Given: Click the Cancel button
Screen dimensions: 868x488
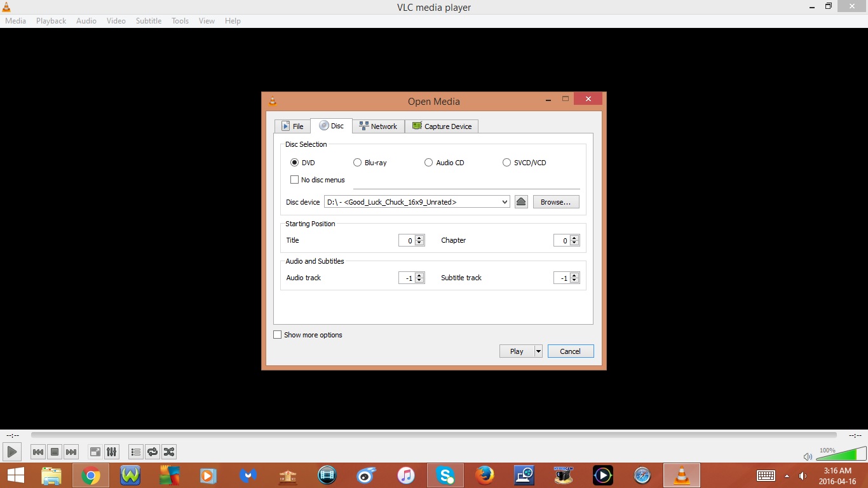Looking at the screenshot, I should tap(571, 351).
